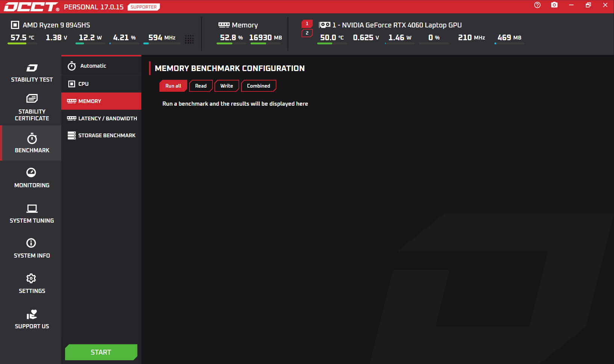614x364 pixels.
Task: Click the help question mark icon
Action: coord(537,5)
